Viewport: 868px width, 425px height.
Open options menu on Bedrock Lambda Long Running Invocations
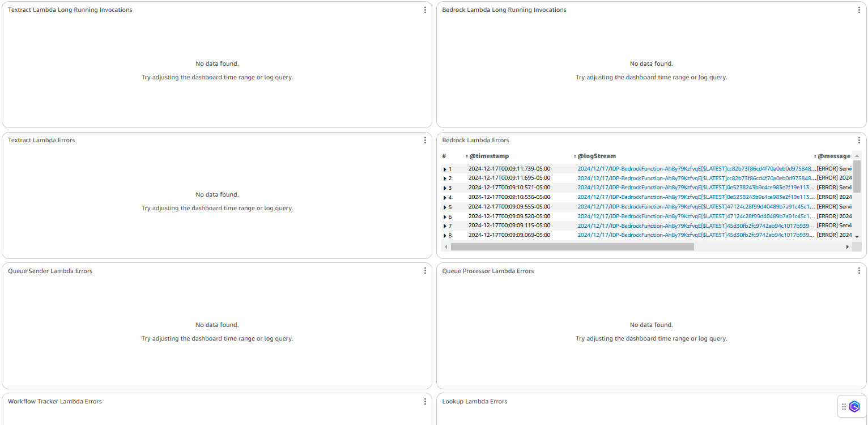point(859,10)
